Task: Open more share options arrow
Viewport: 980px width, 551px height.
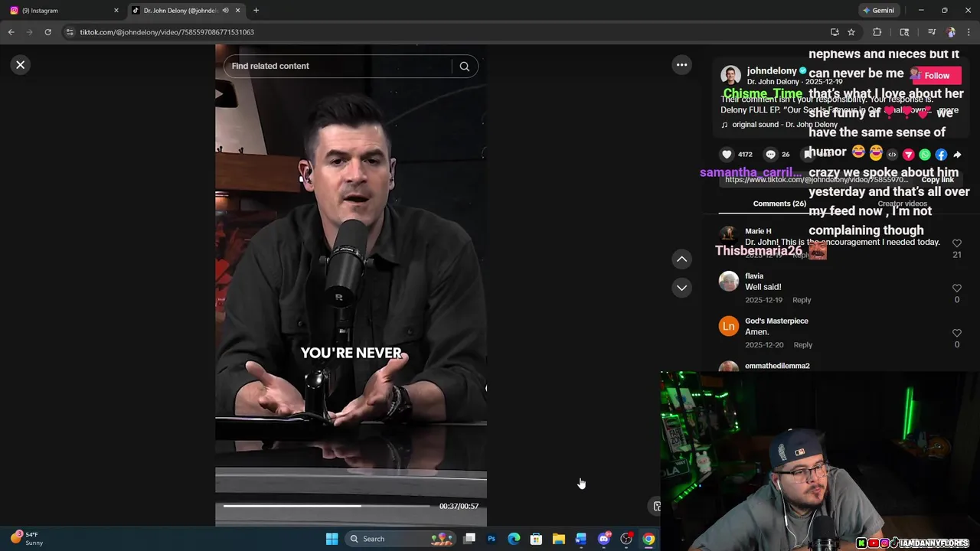Action: coord(957,155)
